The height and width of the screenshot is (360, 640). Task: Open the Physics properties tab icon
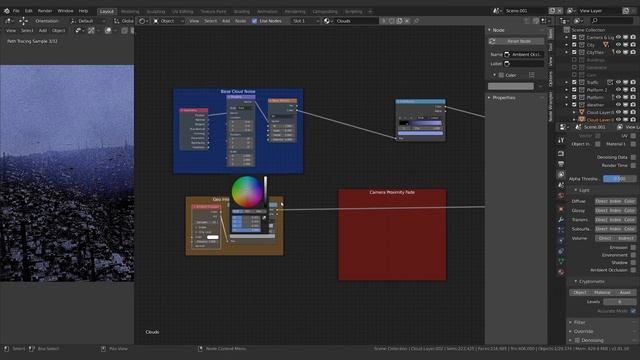point(561,241)
